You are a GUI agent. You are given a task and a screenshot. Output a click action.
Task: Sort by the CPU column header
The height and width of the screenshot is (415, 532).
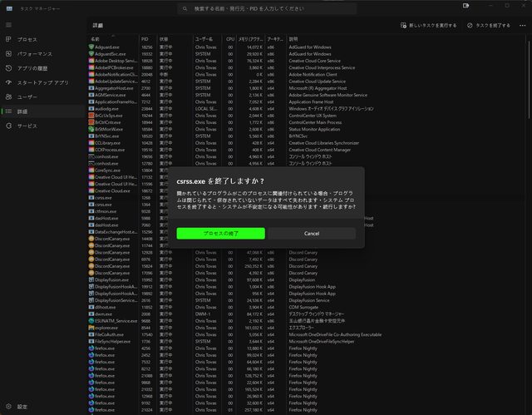(230, 38)
